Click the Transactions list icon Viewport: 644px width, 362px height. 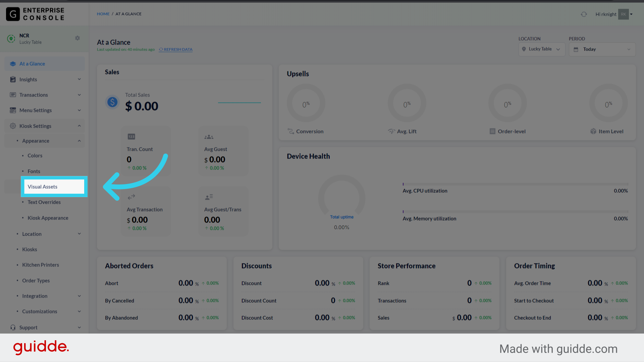coord(13,95)
